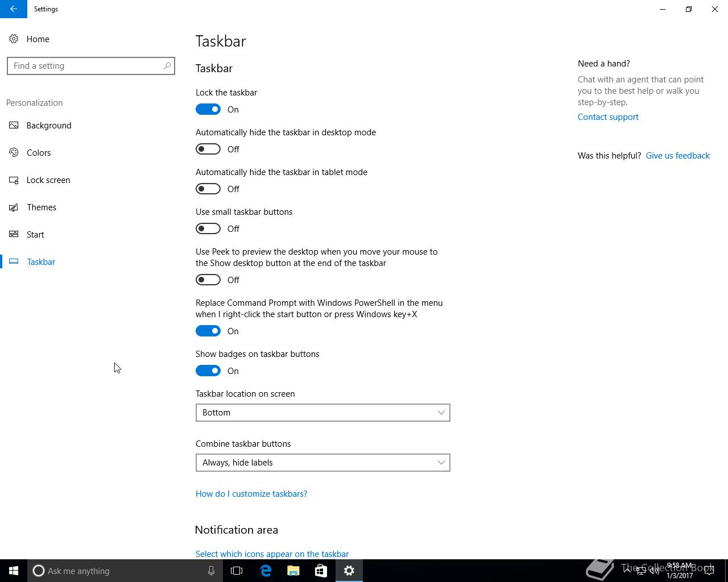
Task: Click the Themes icon in sidebar
Action: point(14,207)
